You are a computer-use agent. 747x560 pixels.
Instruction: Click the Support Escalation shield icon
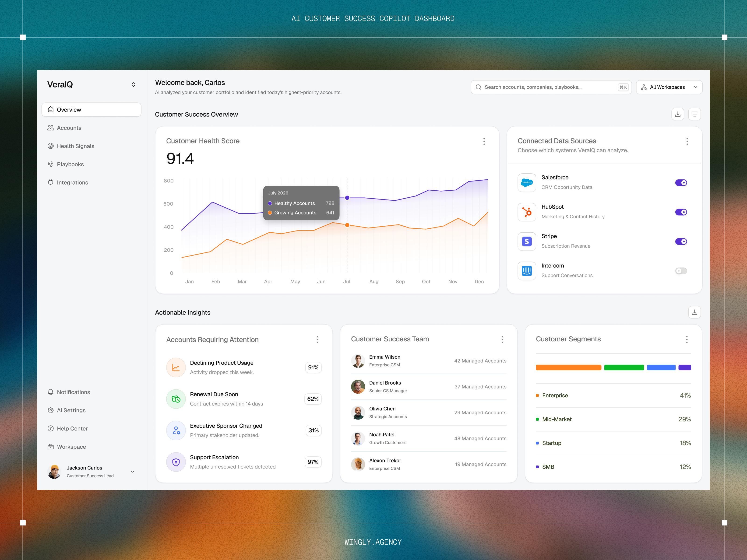[176, 462]
